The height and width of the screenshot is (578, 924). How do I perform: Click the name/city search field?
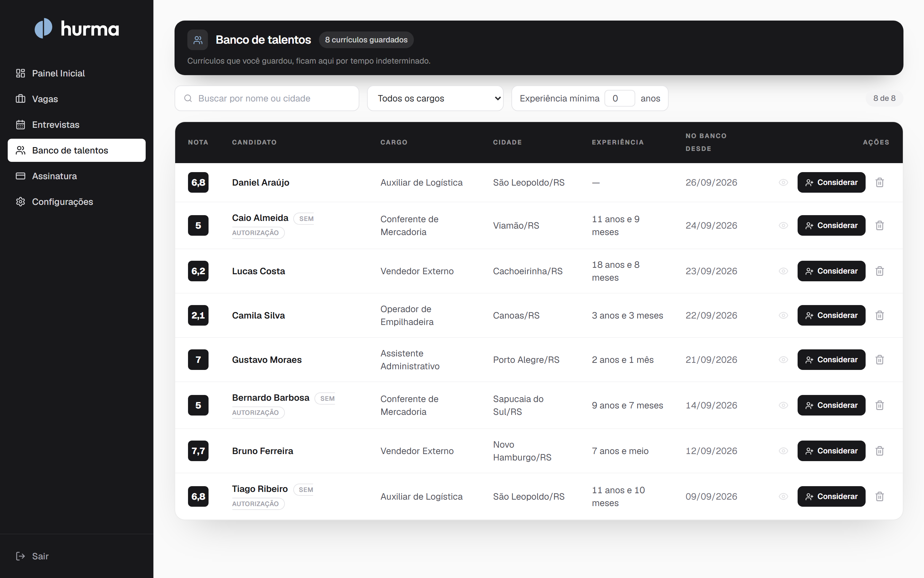tap(267, 98)
